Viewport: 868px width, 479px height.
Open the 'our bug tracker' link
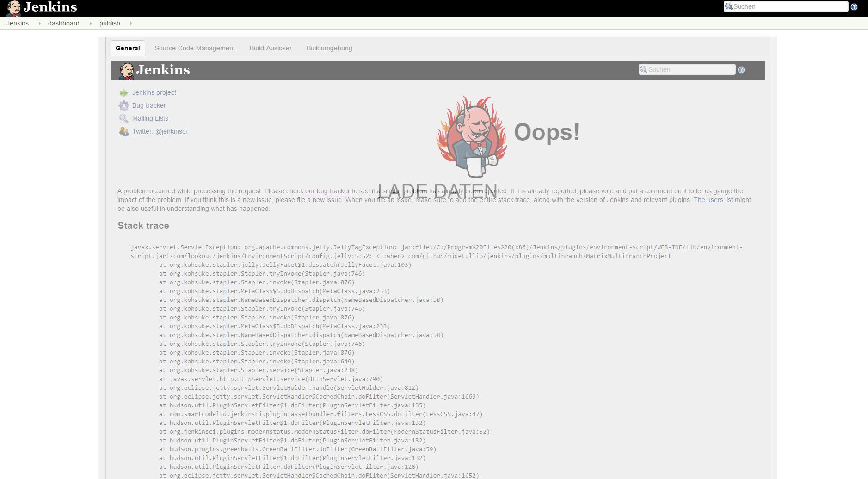(x=327, y=191)
